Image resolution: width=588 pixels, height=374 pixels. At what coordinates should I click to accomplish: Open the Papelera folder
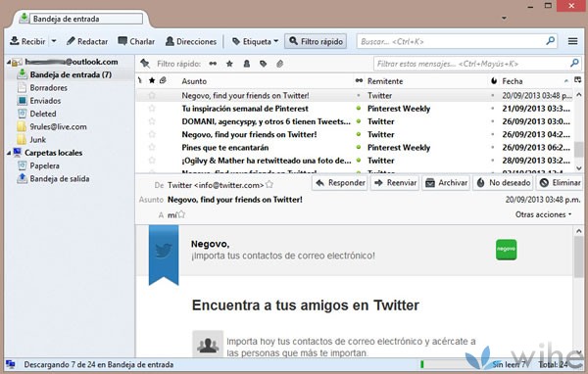(x=44, y=165)
